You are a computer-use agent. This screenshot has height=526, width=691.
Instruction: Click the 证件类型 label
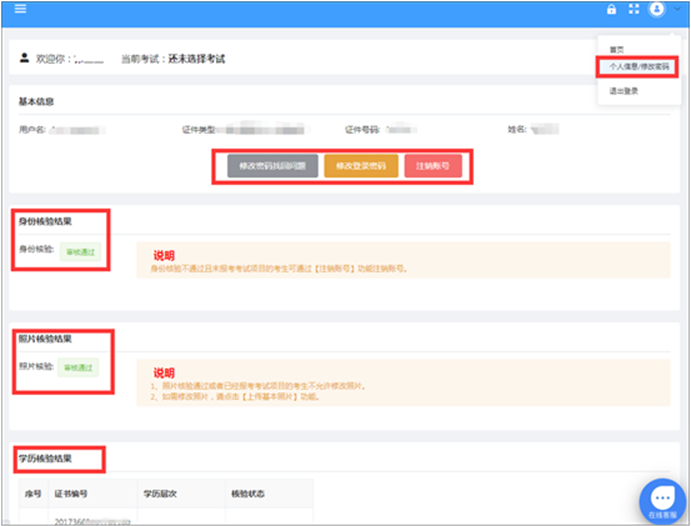point(199,130)
